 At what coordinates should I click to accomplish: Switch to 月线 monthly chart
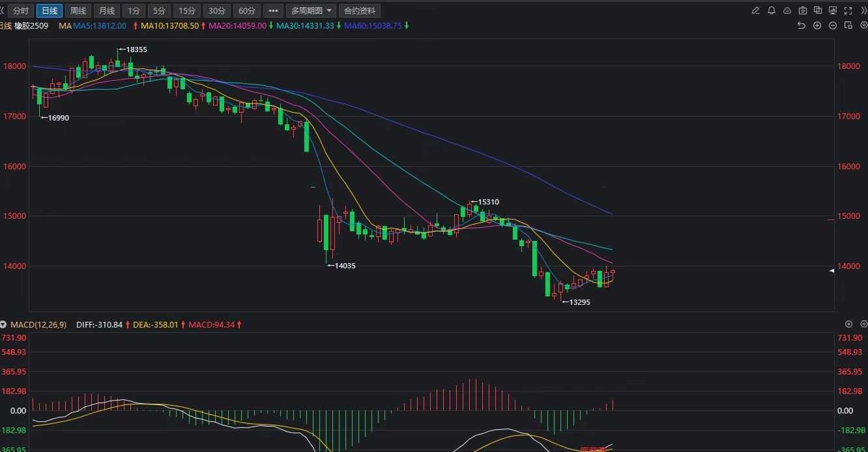click(x=106, y=11)
